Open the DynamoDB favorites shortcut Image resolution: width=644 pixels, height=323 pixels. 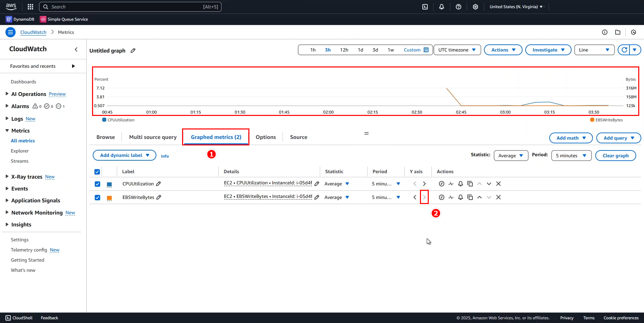[20, 19]
